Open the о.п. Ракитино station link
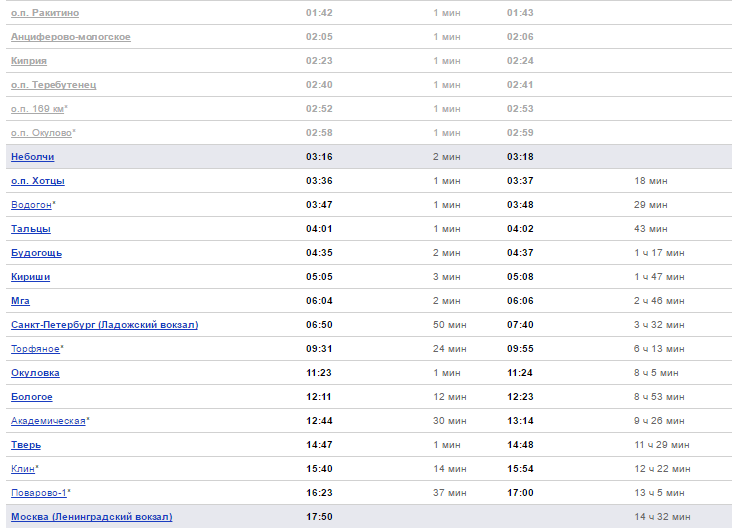 click(44, 13)
